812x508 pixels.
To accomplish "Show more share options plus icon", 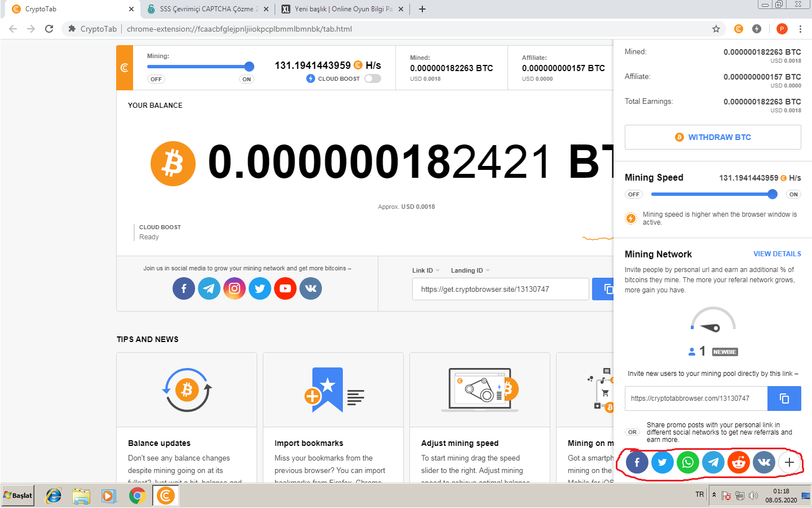I will click(x=789, y=463).
